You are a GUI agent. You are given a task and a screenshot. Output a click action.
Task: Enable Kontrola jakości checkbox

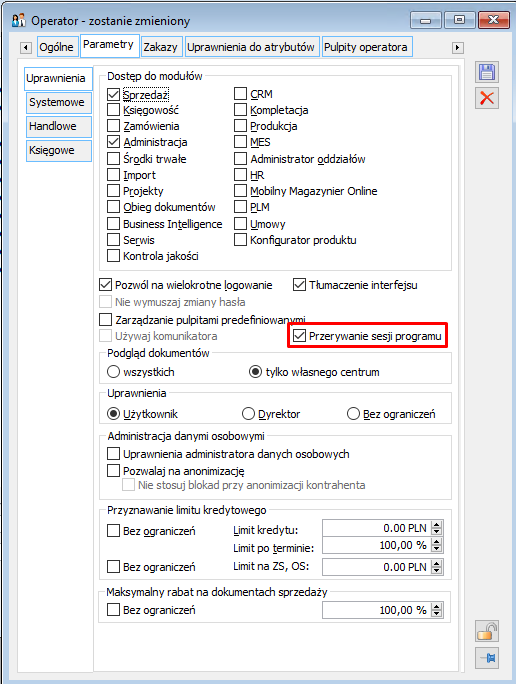[113, 256]
